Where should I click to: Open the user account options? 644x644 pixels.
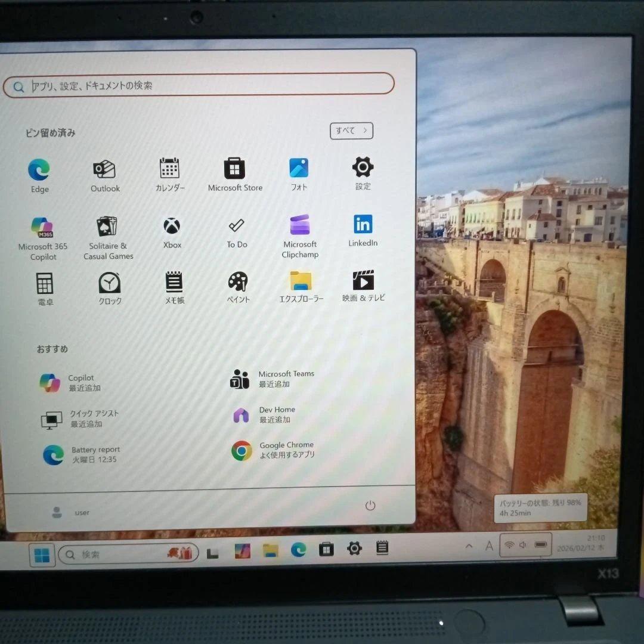pos(73,511)
